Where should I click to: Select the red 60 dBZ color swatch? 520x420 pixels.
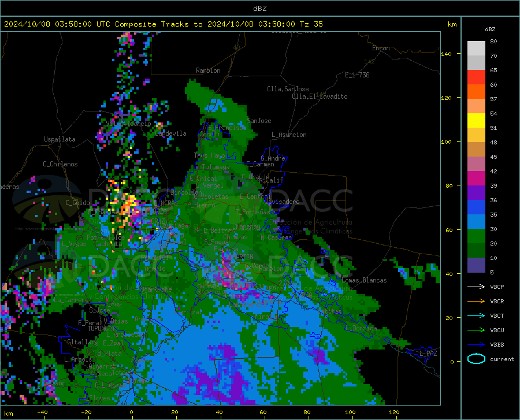[476, 77]
